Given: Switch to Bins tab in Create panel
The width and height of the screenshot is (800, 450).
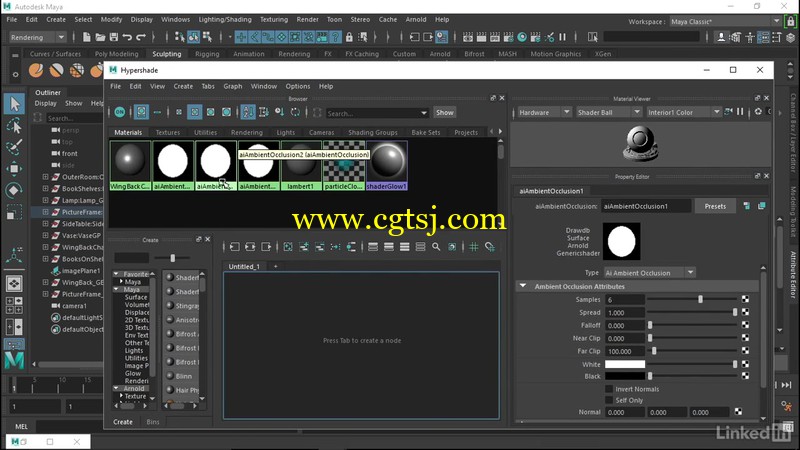Looking at the screenshot, I should coord(153,422).
